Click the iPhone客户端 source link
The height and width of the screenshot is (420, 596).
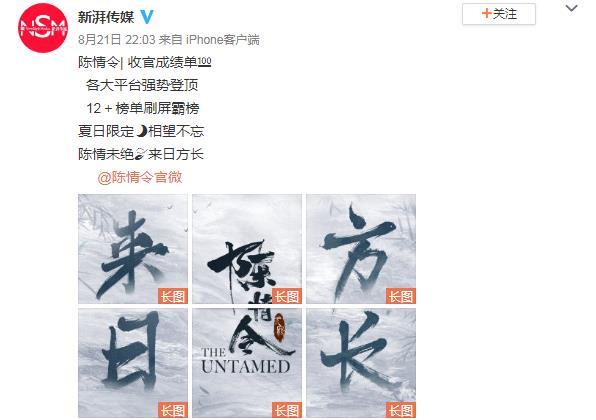pyautogui.click(x=223, y=40)
